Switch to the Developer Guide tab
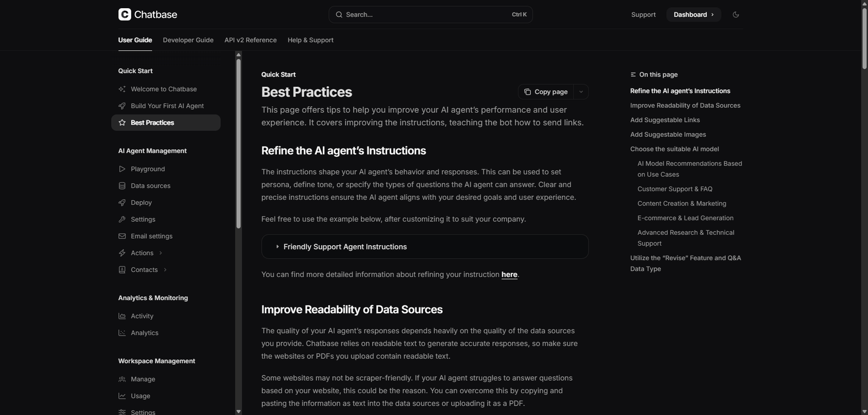This screenshot has width=868, height=415. point(188,40)
